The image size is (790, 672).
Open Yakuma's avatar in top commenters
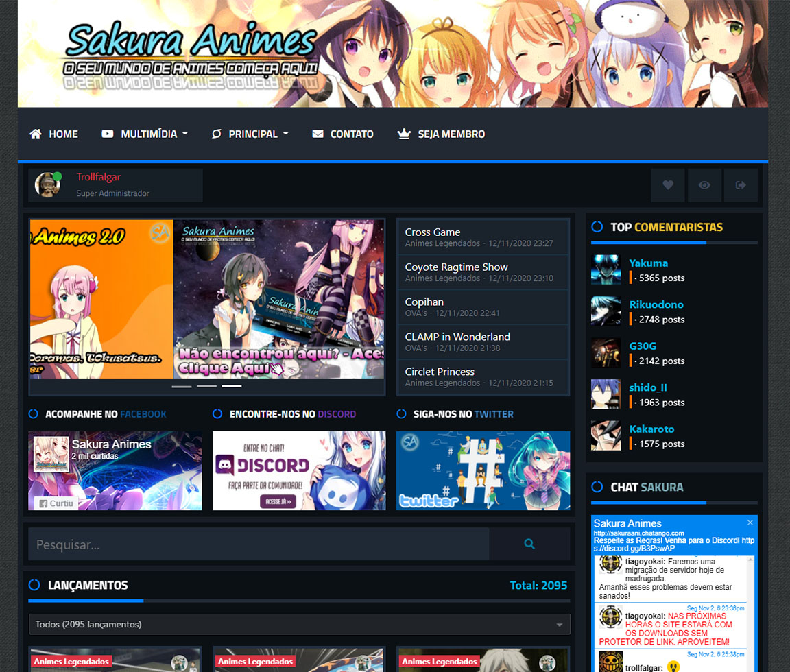tap(606, 269)
